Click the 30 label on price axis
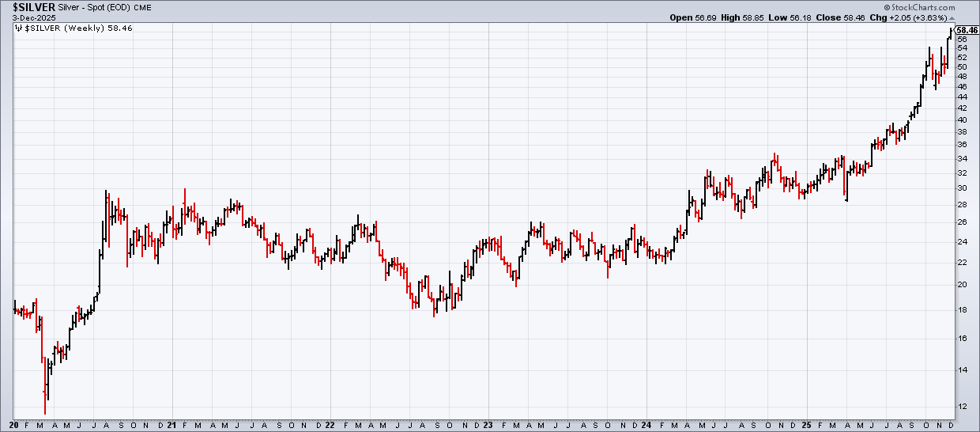This screenshot has height=432, width=980. coord(962,188)
